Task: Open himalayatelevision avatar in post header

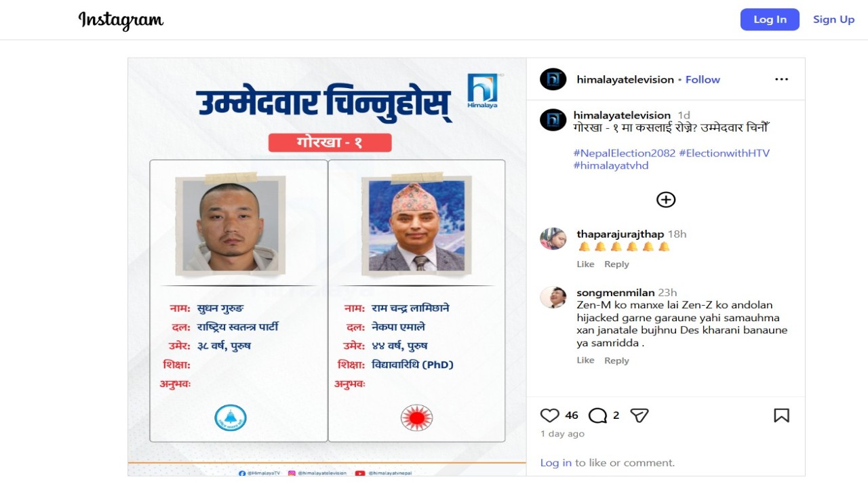Action: [553, 79]
